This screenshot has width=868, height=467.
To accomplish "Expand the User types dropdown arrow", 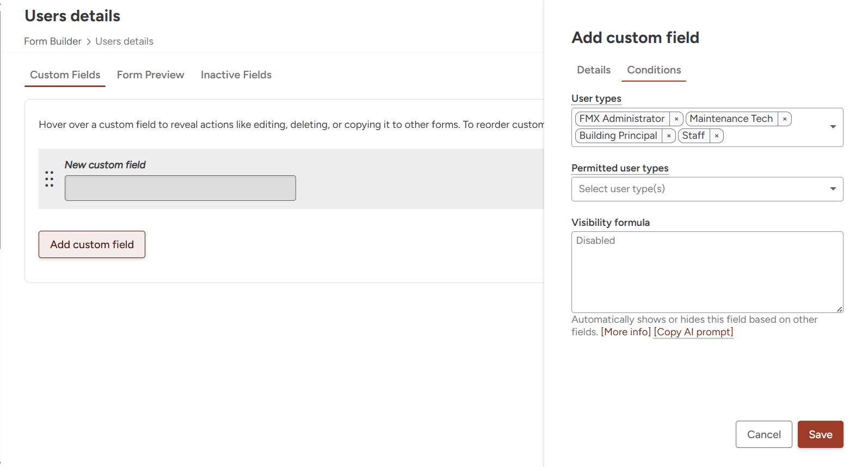I will pos(833,127).
